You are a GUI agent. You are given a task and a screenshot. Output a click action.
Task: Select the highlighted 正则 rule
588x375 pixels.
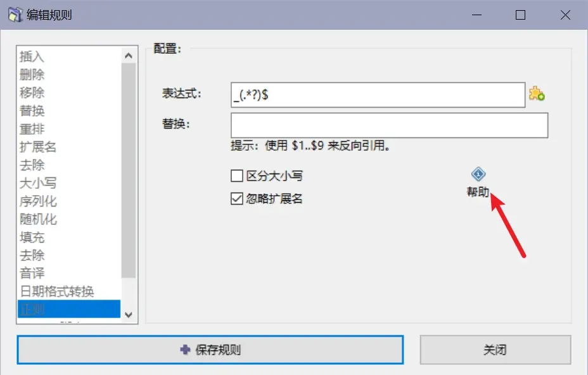69,309
